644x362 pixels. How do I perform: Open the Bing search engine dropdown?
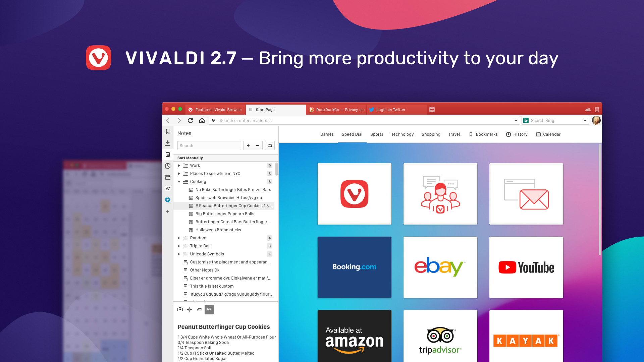tap(584, 120)
